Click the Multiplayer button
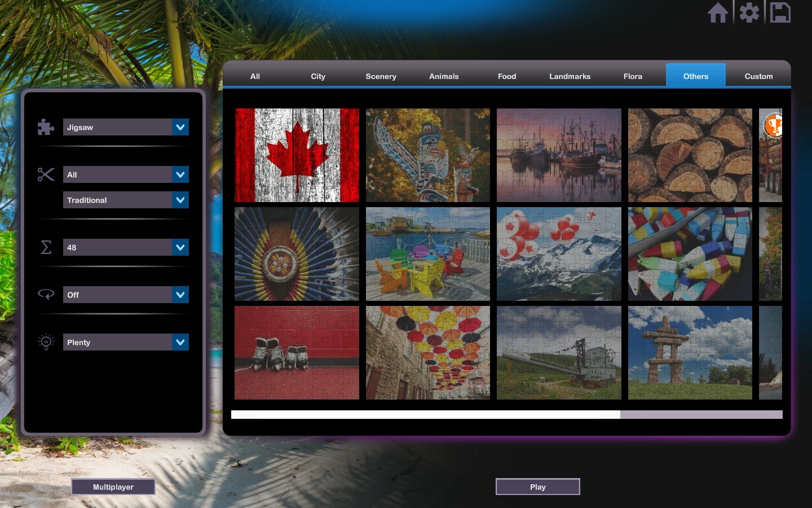Screen dimensions: 812x508 (x=113, y=487)
